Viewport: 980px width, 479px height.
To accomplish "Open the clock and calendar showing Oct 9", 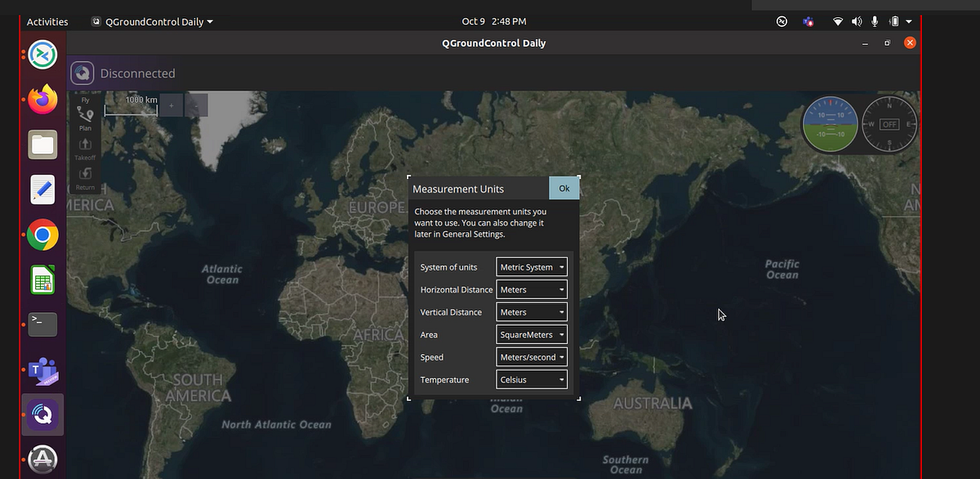I will tap(494, 22).
